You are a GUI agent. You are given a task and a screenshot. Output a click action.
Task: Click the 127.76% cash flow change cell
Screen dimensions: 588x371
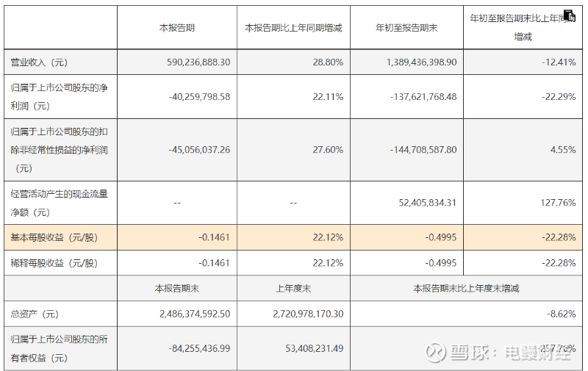click(556, 202)
